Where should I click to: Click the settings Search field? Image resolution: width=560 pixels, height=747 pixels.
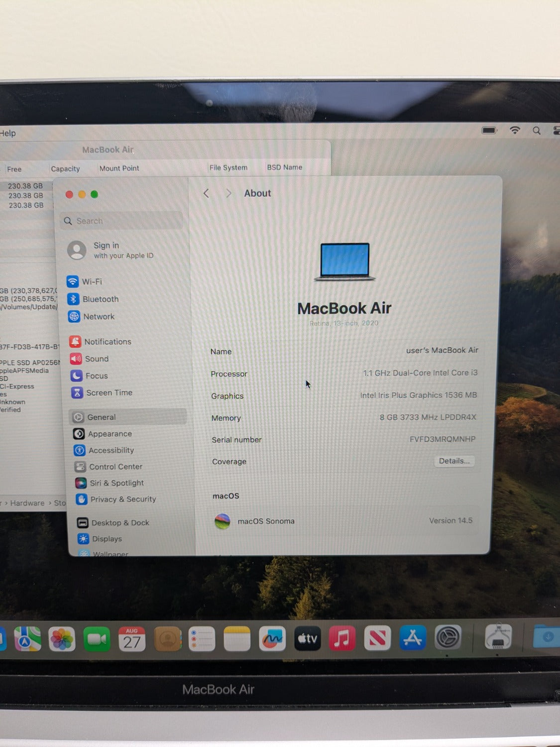pos(122,221)
